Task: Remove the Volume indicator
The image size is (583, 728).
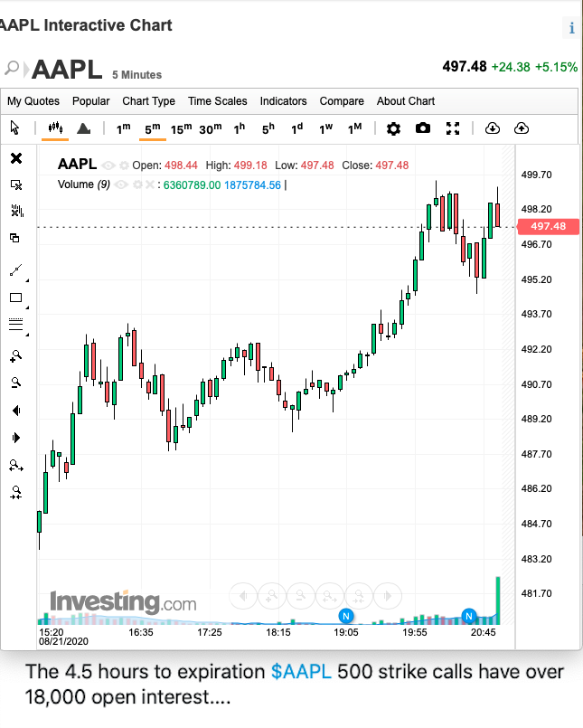Action: point(149,184)
